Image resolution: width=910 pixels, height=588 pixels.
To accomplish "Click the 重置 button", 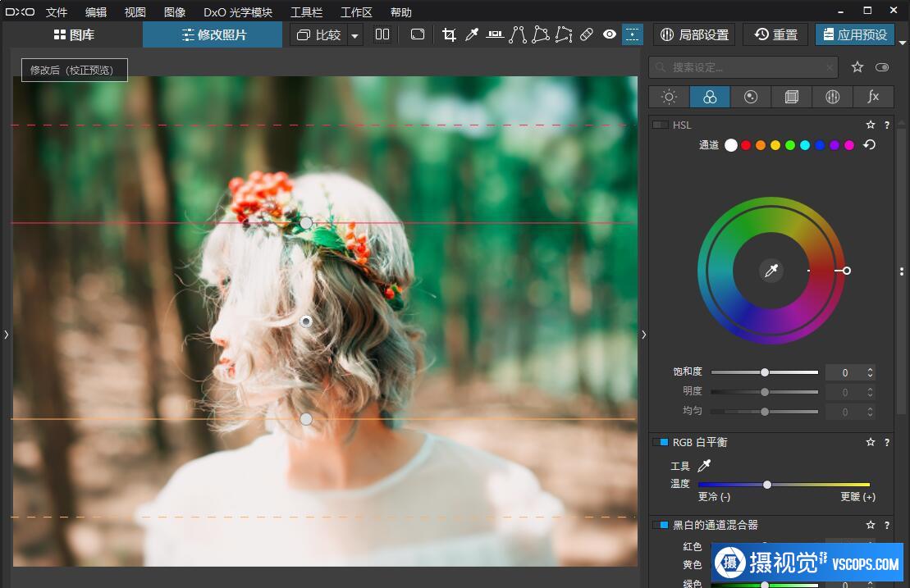I will 776,34.
